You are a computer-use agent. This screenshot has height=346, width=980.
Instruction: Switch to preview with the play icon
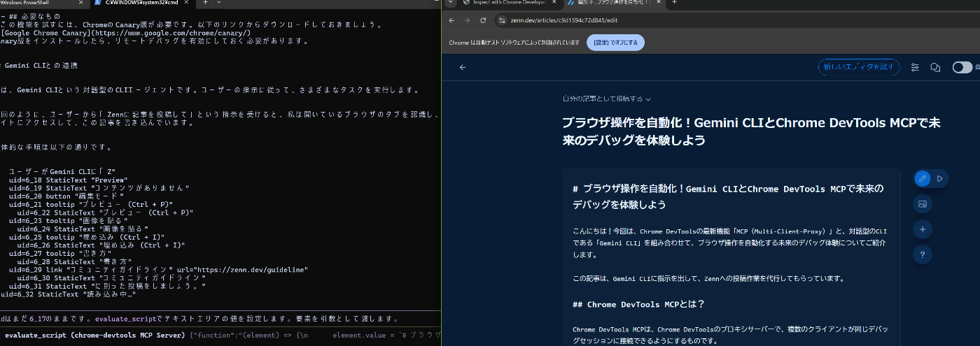click(x=940, y=179)
